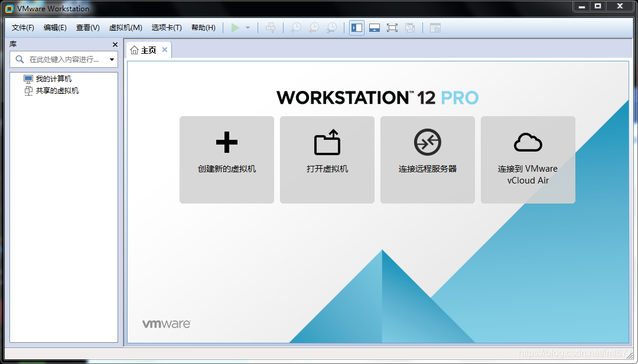Viewport: 638px width, 364px height.
Task: Click 连接到 VMware vCloud Air tile
Action: coord(528,160)
